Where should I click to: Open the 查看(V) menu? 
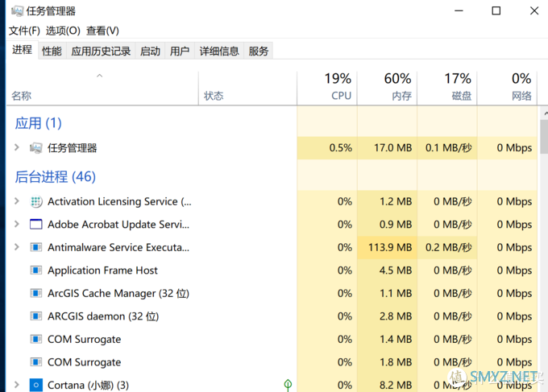(x=102, y=31)
